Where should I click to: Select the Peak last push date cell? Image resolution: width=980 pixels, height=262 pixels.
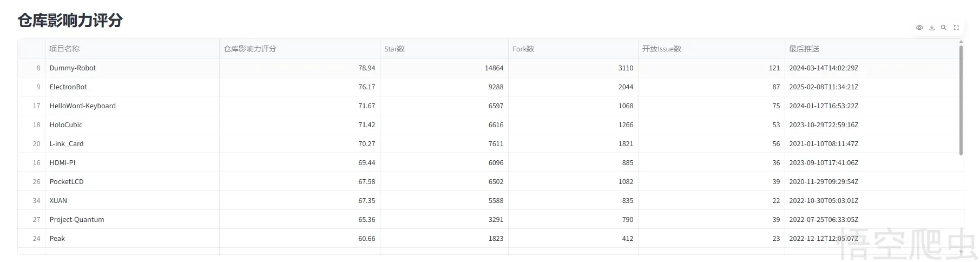pos(823,239)
